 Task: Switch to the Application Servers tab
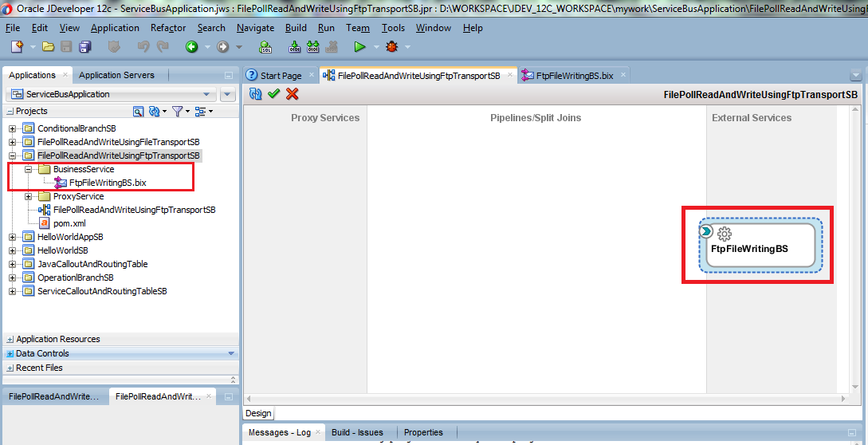tap(116, 75)
